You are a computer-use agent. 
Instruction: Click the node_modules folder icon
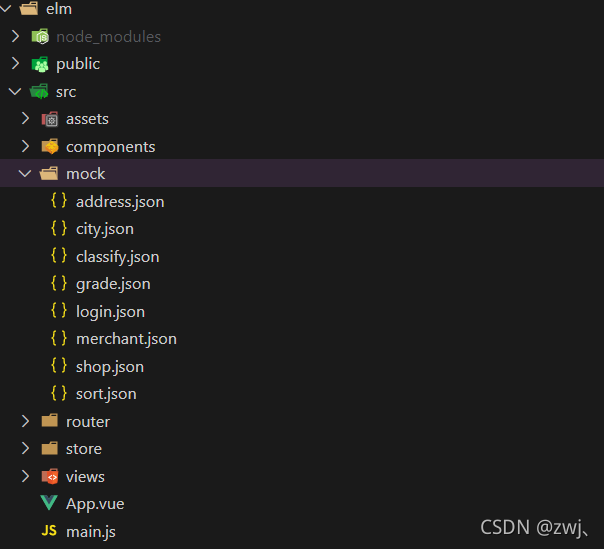(40, 37)
